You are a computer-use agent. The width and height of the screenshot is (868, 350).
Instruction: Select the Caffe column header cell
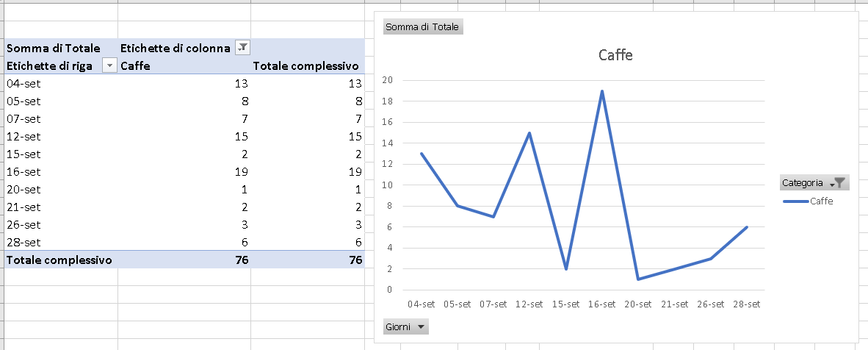pos(184,66)
